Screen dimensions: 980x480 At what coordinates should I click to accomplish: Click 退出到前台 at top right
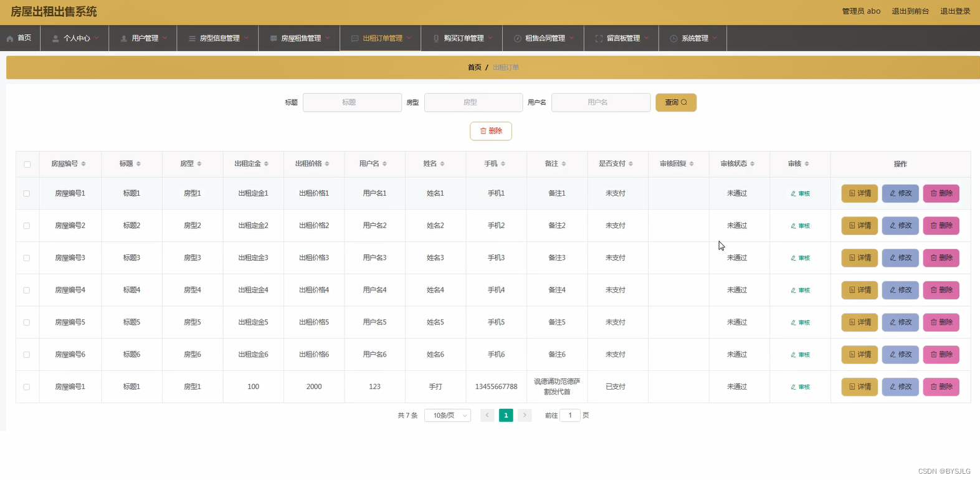(x=910, y=11)
